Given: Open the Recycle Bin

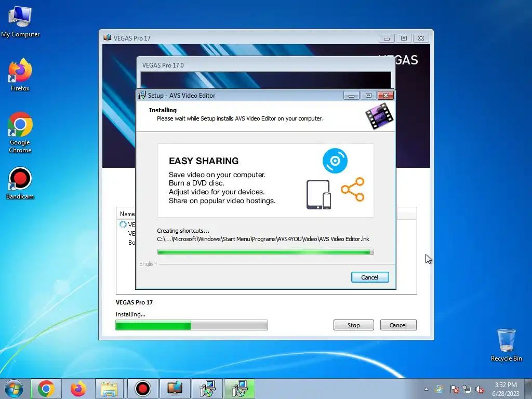Looking at the screenshot, I should (506, 345).
